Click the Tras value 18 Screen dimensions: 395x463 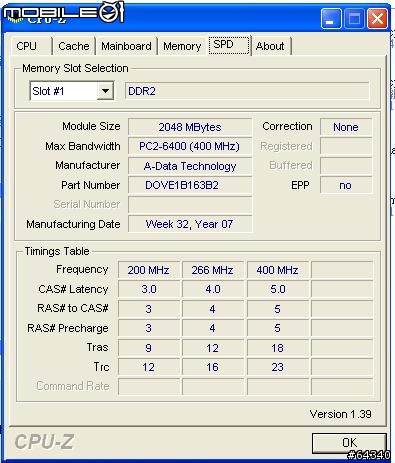point(277,348)
